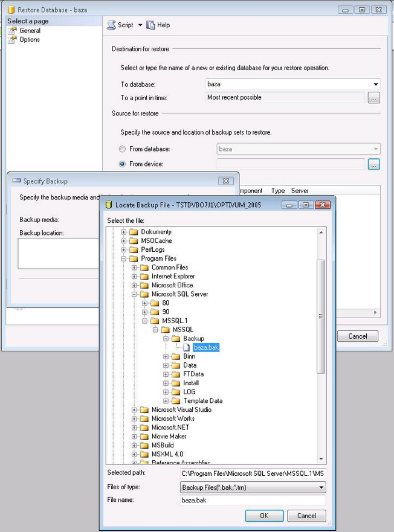Screen dimensions: 394x532
Task: Click the point in time browse button
Action: (x=373, y=98)
